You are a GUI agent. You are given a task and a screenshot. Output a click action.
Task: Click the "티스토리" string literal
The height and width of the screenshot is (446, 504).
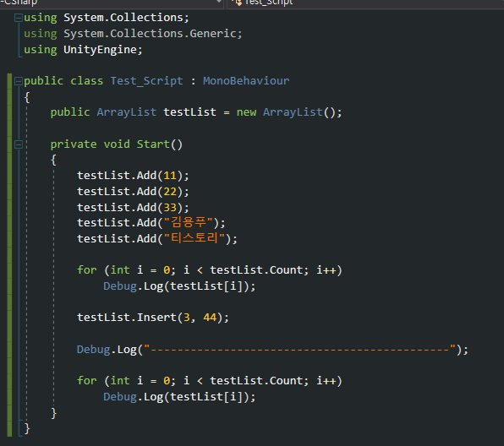click(194, 238)
